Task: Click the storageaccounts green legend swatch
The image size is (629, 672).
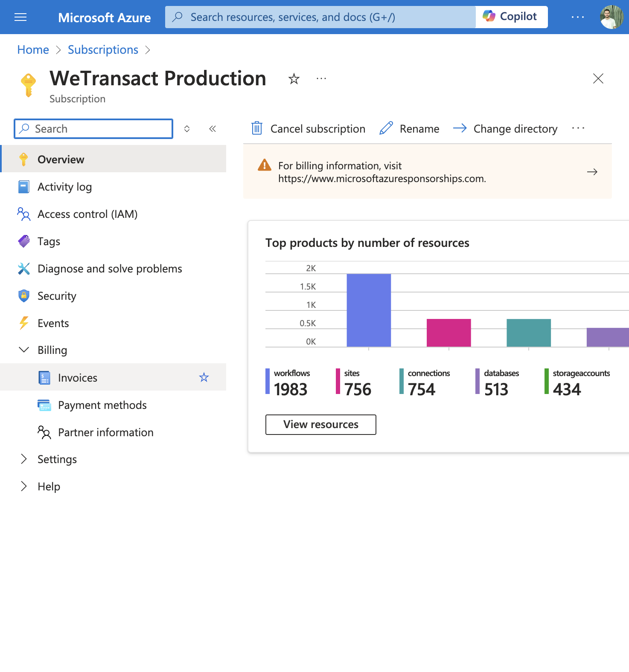Action: coord(547,381)
